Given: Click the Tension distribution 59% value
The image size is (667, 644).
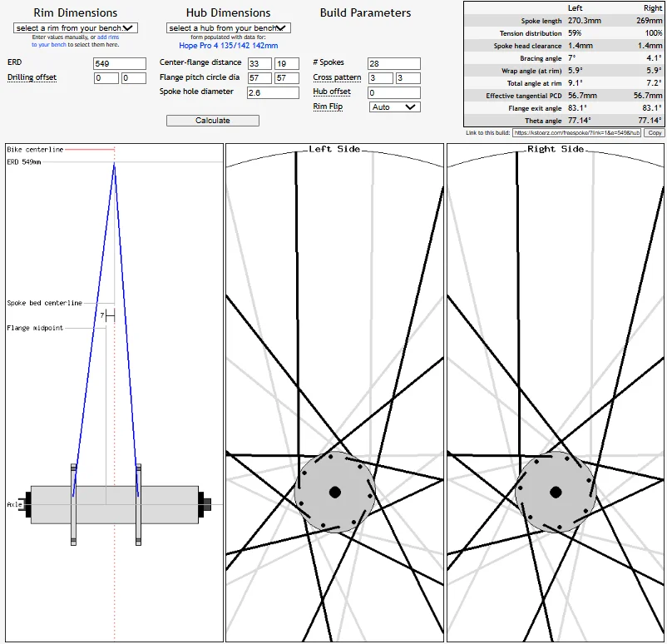Looking at the screenshot, I should tap(575, 33).
